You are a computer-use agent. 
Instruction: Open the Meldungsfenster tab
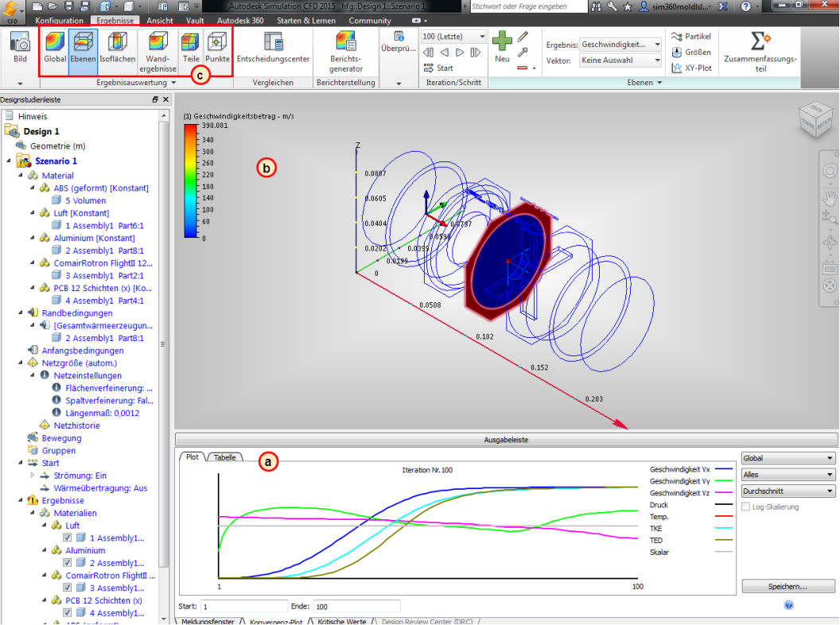[208, 621]
